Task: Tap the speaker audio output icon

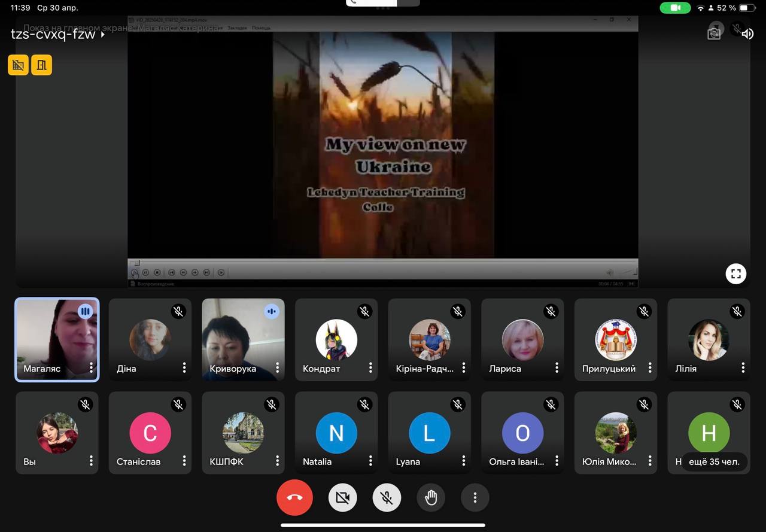Action: coord(747,34)
